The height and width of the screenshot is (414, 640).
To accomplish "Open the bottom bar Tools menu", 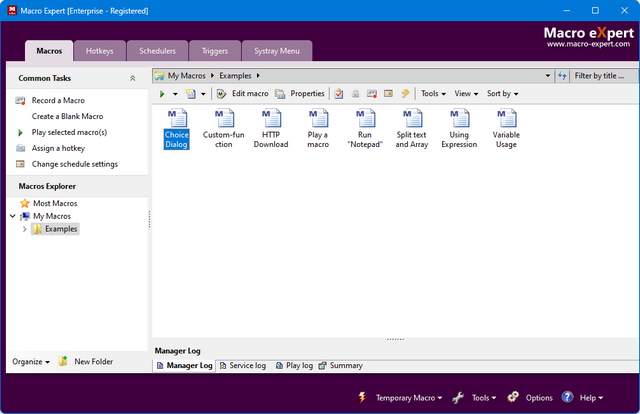I will (x=484, y=398).
